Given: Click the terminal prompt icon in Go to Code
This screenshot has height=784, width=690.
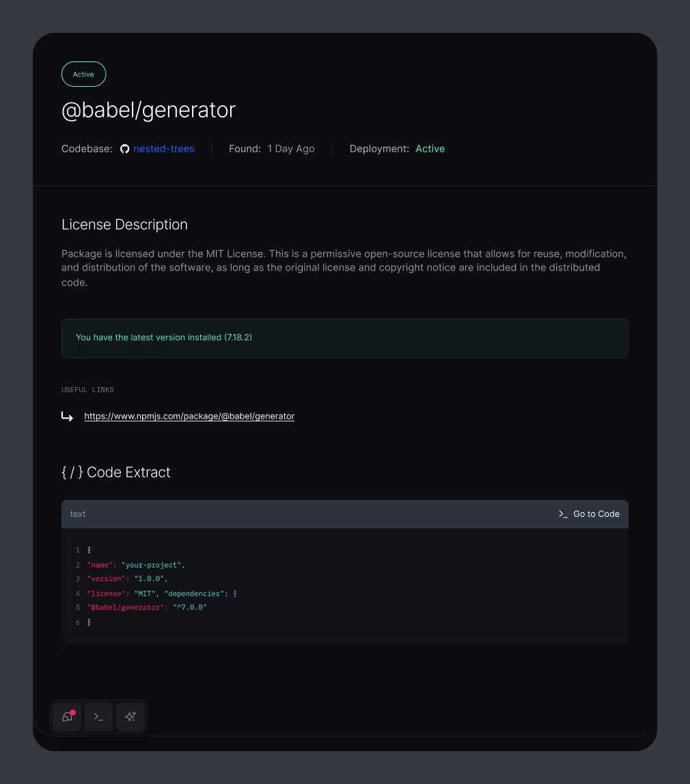Looking at the screenshot, I should point(563,514).
